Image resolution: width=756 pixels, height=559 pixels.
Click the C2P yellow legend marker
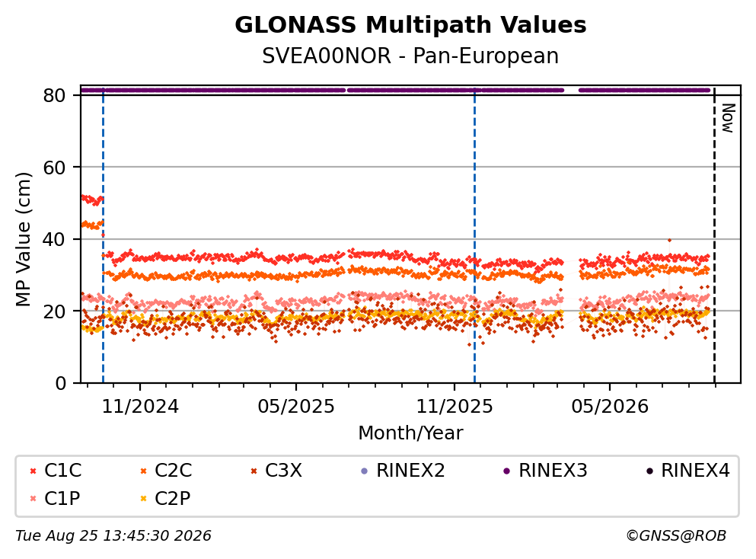[143, 499]
